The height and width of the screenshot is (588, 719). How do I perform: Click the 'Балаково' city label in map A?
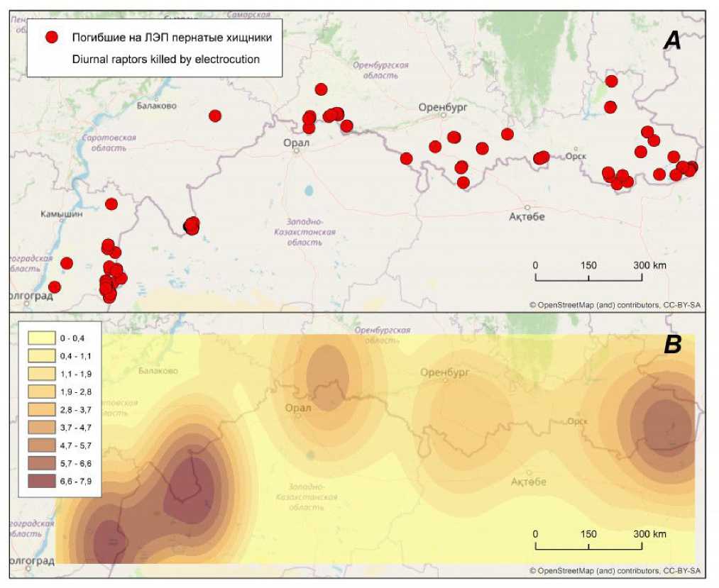coord(156,106)
